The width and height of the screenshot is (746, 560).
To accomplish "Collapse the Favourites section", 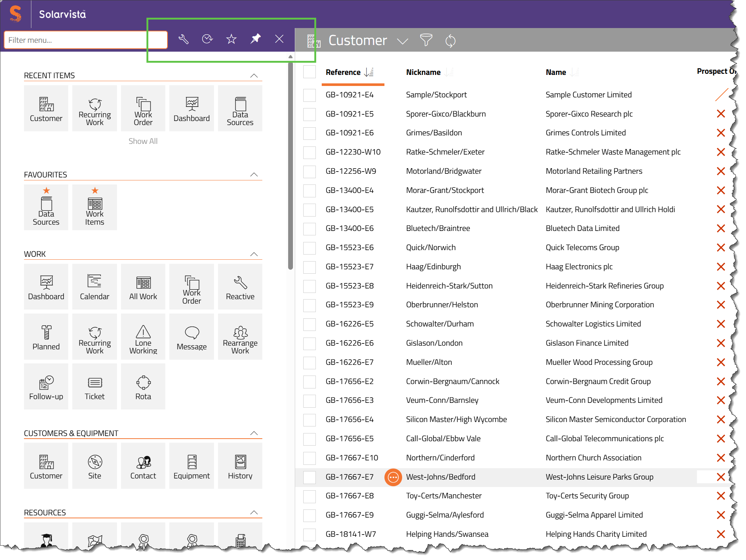I will [254, 174].
